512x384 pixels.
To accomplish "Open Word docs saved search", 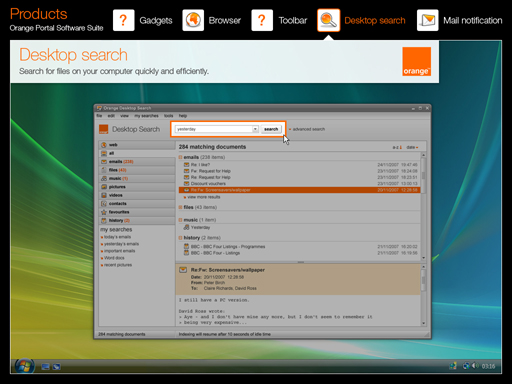I will [114, 258].
